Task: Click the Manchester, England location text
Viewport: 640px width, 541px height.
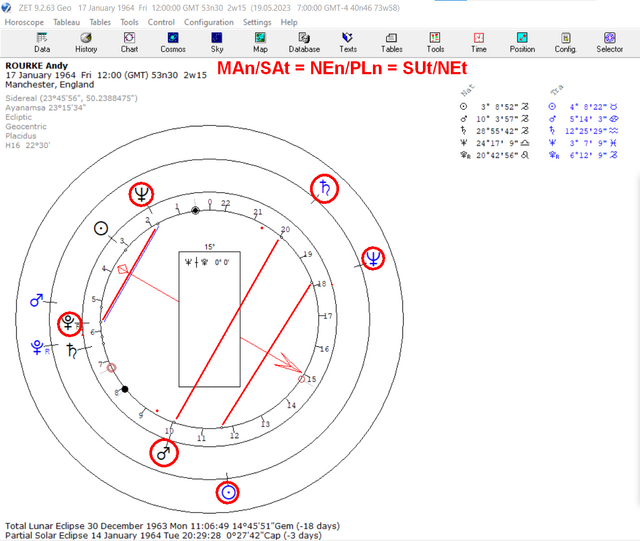Action: tap(49, 85)
